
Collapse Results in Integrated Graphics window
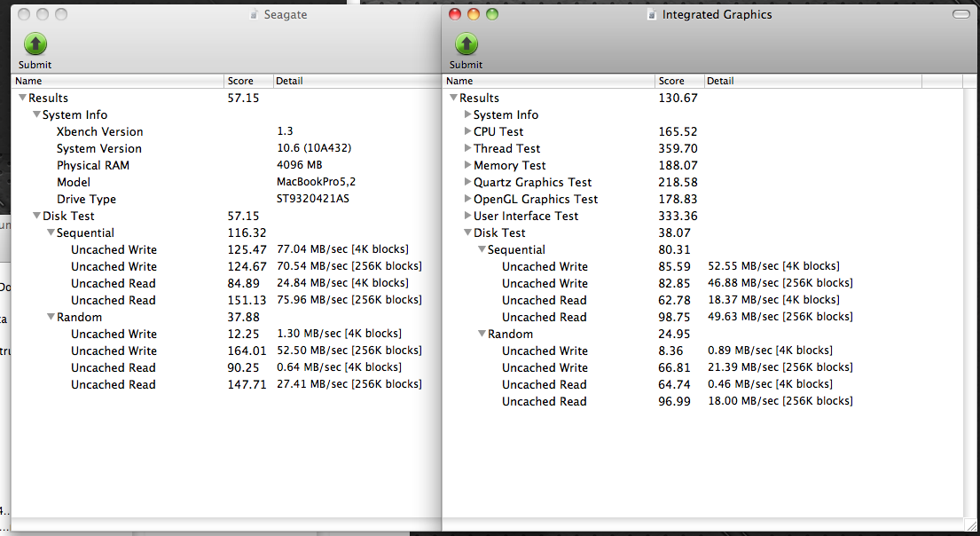pos(454,98)
